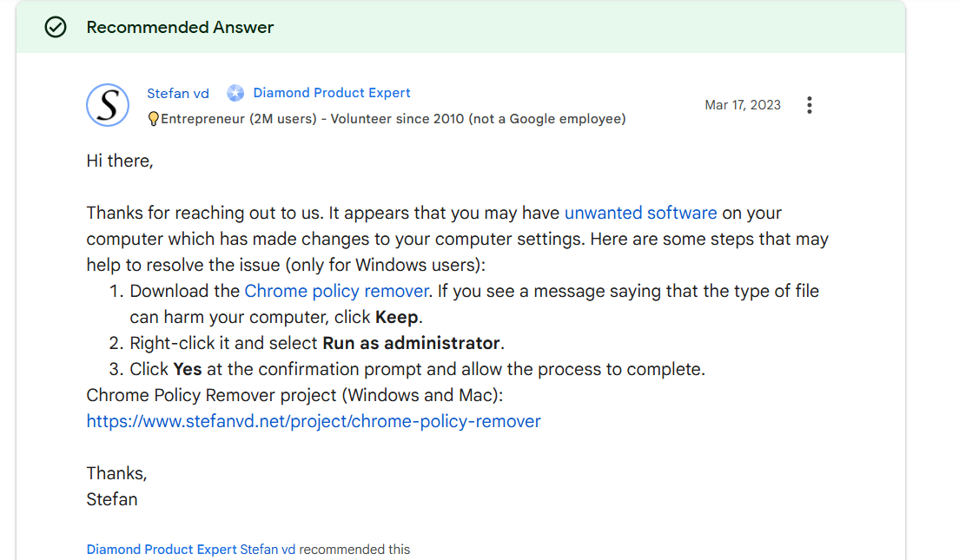Download via Chrome policy remover link
Screen dimensions: 959x560
pyautogui.click(x=336, y=291)
